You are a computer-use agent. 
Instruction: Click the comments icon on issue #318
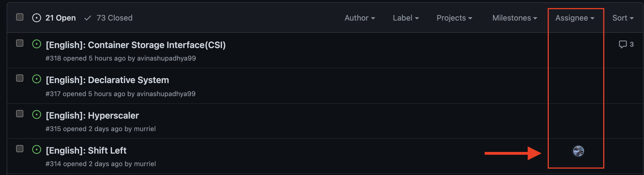pos(623,44)
